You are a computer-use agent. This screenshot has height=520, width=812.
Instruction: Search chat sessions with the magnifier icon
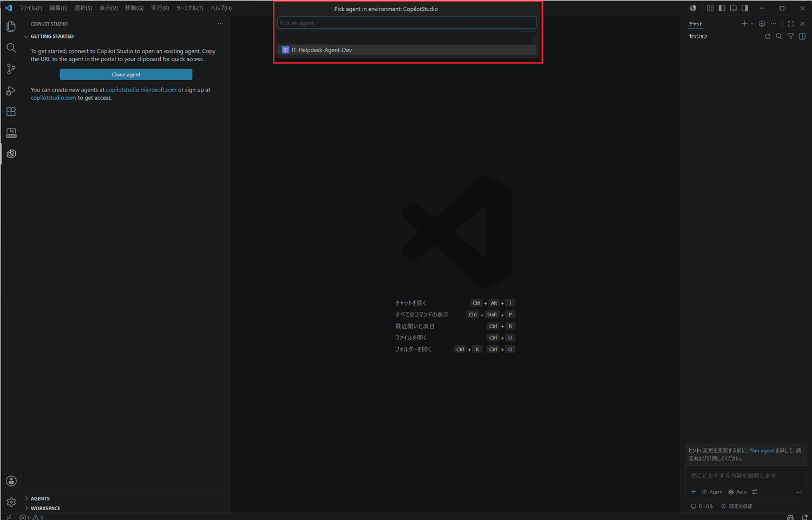[x=779, y=36]
